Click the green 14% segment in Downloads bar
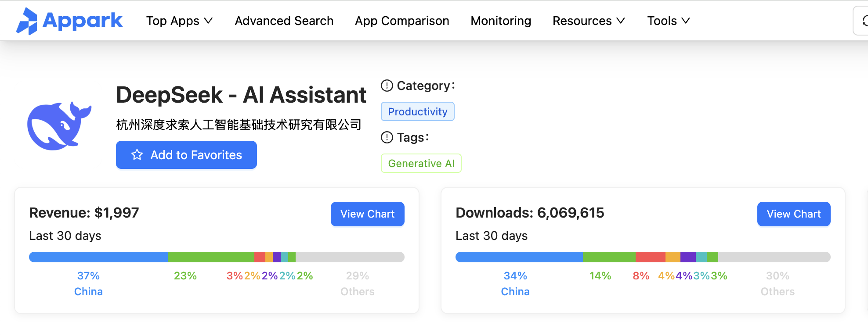The width and height of the screenshot is (868, 336). 609,257
